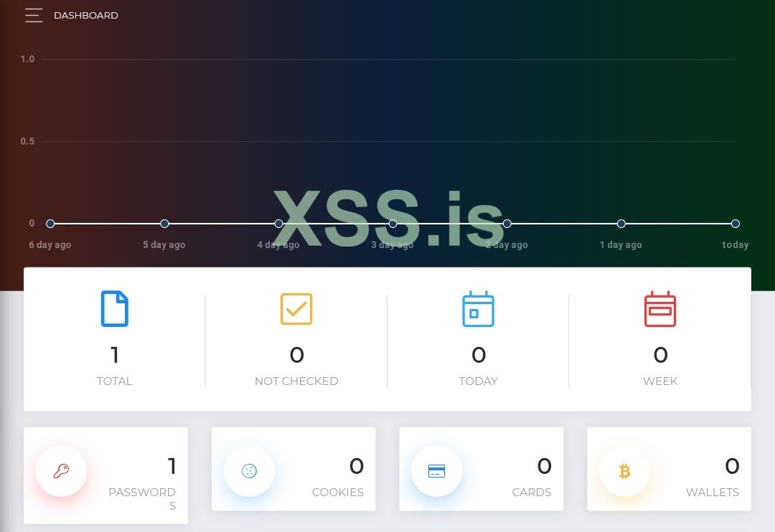This screenshot has width=775, height=532.
Task: Click the TOTAL label
Action: (x=115, y=381)
